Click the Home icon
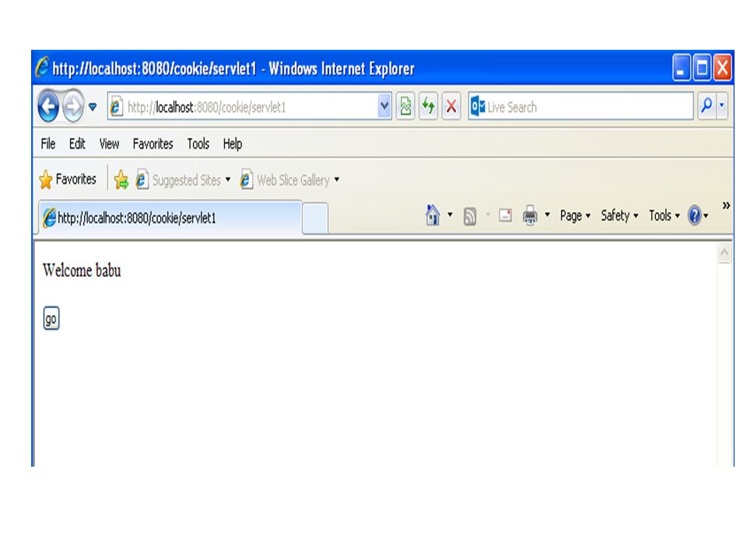Image resolution: width=747 pixels, height=560 pixels. pos(433,215)
